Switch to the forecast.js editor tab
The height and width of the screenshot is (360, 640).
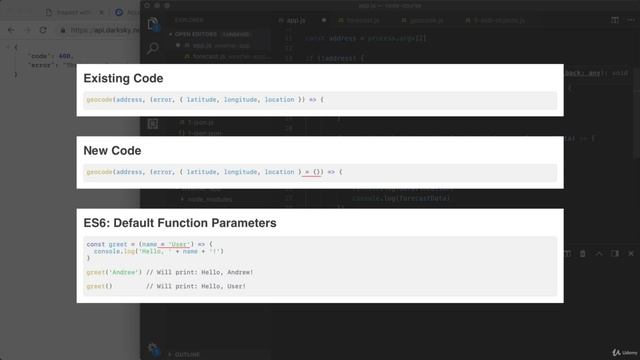click(x=359, y=20)
